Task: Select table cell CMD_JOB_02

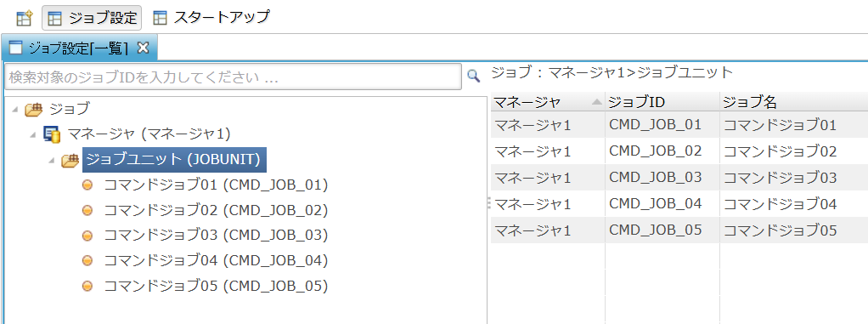Action: (x=662, y=151)
